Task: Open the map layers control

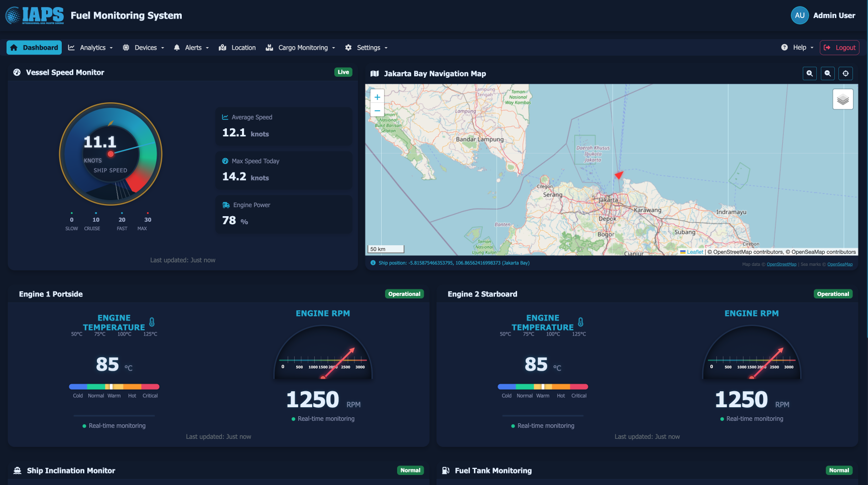Action: [x=843, y=99]
